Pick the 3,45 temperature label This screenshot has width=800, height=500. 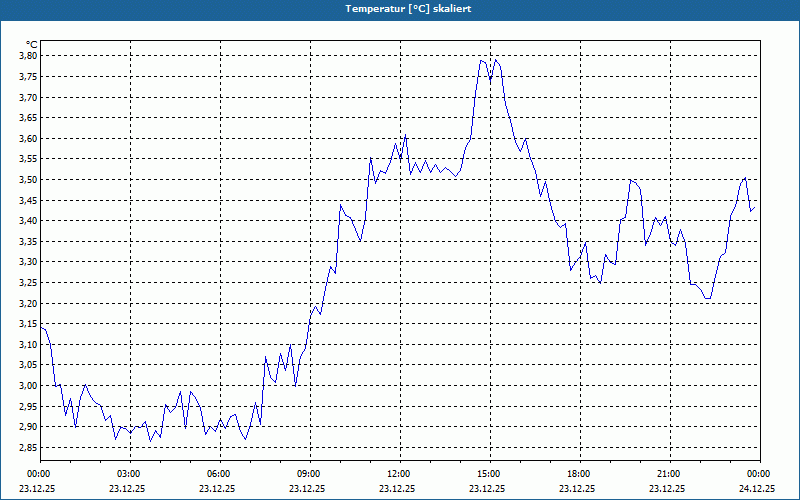[29, 200]
